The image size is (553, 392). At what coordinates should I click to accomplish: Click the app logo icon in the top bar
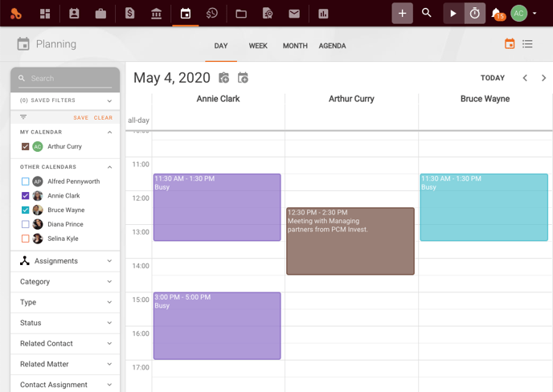click(x=16, y=14)
